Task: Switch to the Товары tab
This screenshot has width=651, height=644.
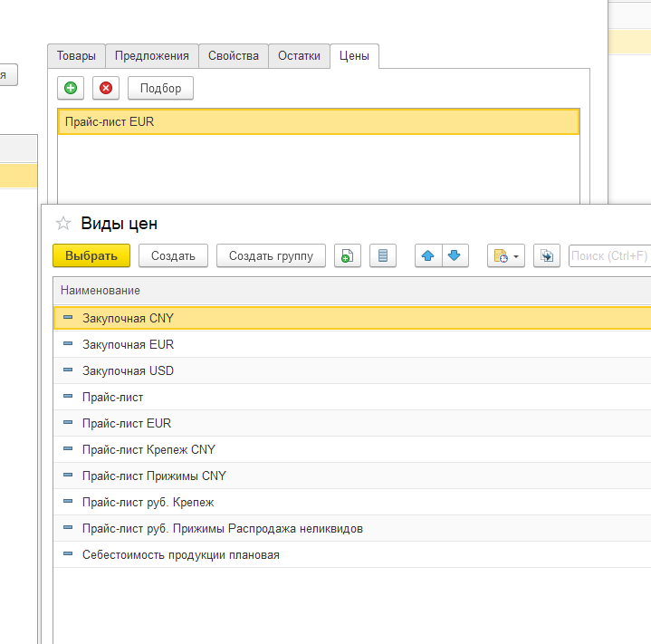Action: (x=76, y=56)
